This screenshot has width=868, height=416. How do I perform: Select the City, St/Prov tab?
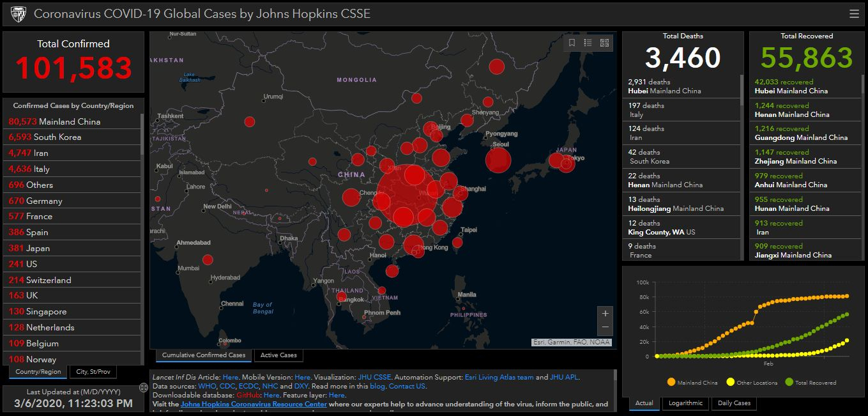(x=93, y=372)
